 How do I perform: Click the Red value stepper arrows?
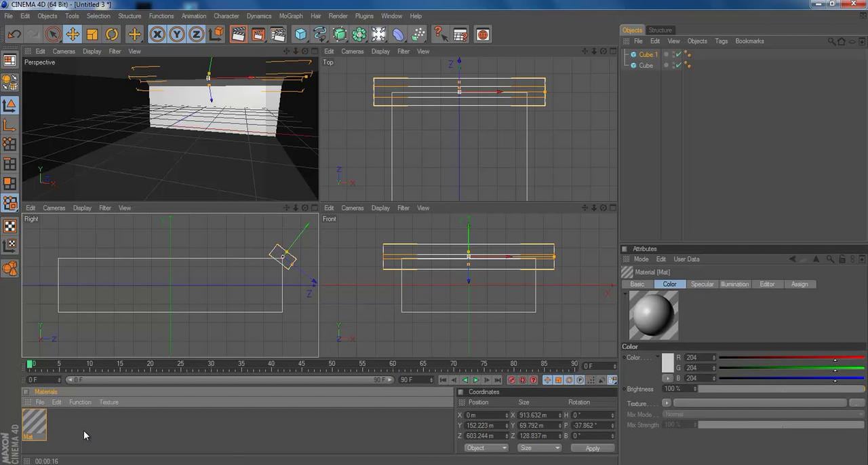(713, 357)
